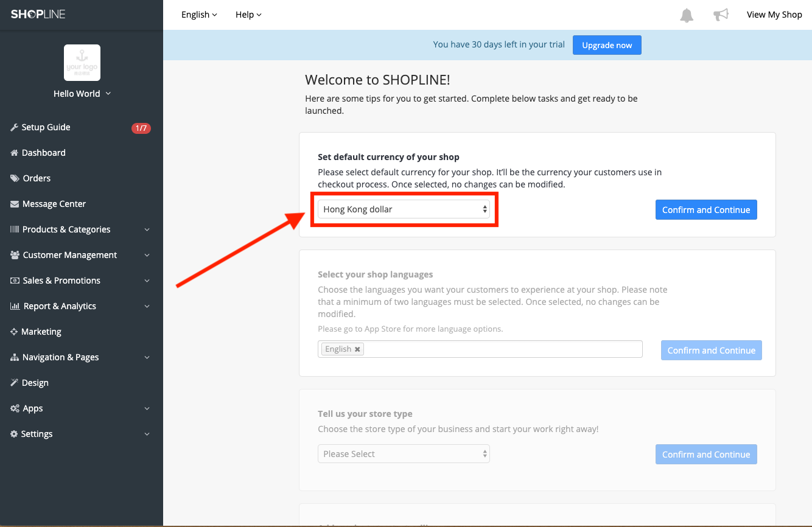Click 'Select your shop languages' heading
The height and width of the screenshot is (527, 812).
(x=376, y=274)
